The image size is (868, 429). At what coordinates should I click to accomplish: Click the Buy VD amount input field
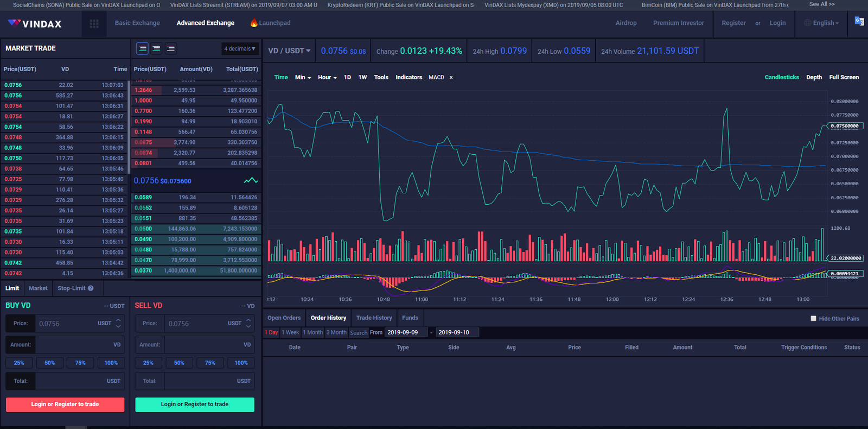point(73,345)
